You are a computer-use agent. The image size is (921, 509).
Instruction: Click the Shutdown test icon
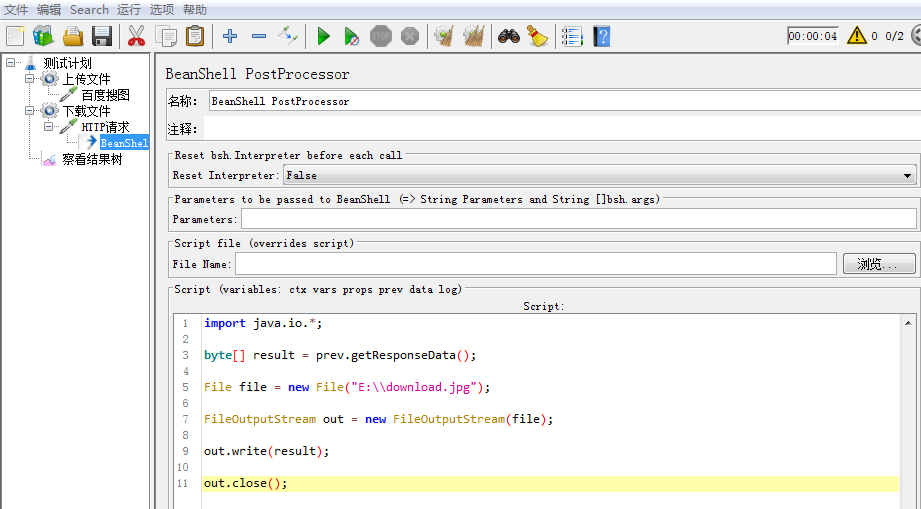[410, 36]
